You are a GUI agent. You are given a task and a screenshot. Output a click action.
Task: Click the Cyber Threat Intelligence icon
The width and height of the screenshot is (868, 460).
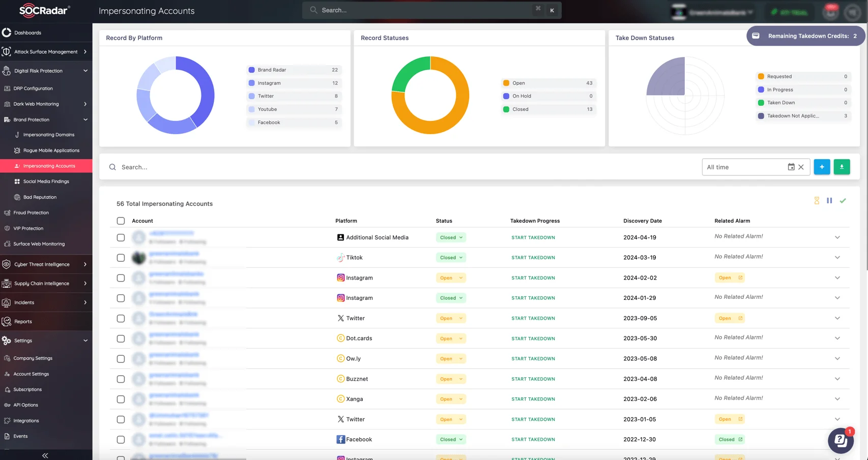[x=7, y=264]
